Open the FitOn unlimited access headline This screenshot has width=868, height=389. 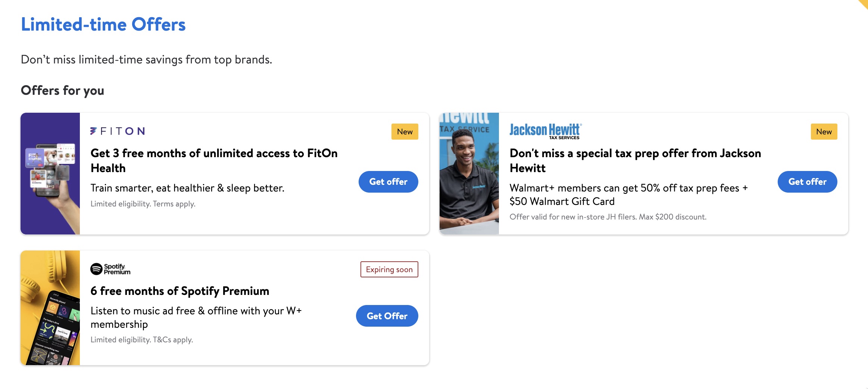coord(214,161)
